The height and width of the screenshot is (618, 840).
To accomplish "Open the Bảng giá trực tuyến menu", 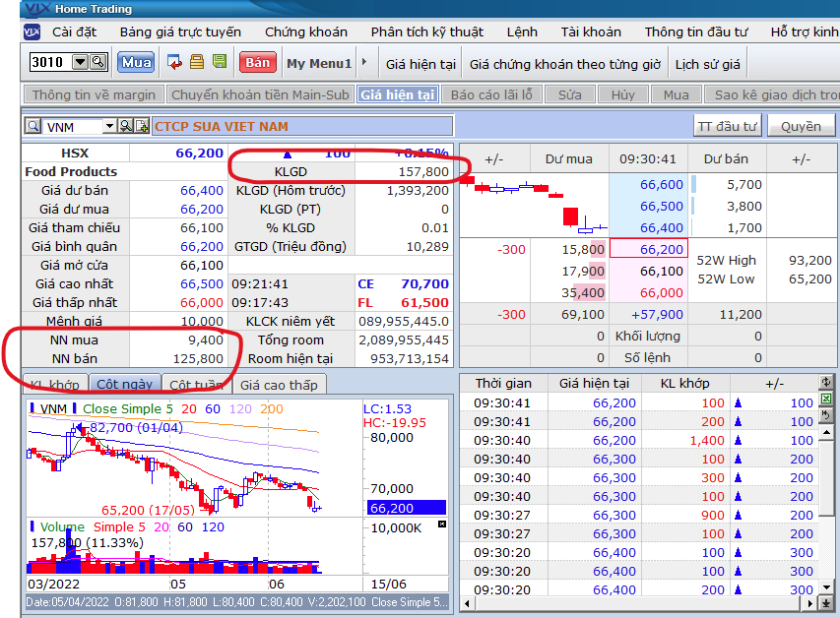I will coord(180,32).
